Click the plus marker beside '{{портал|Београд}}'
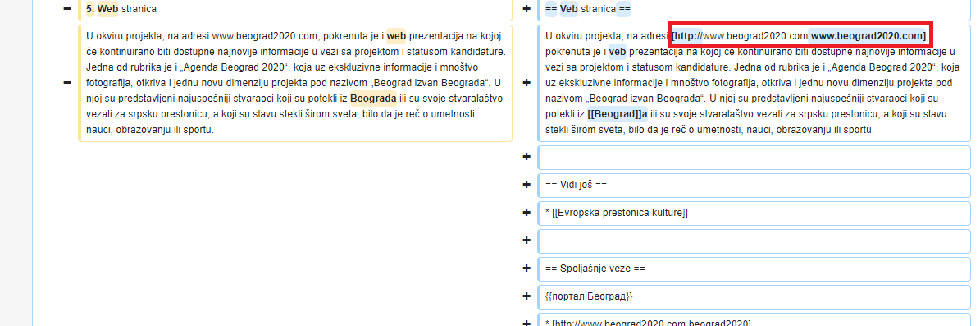This screenshot has height=326, width=980. point(526,296)
